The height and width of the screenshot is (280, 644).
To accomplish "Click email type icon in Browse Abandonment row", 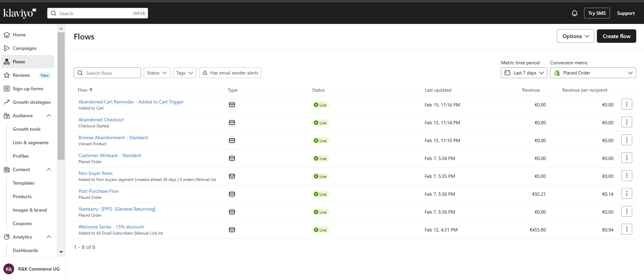I will [x=232, y=141].
